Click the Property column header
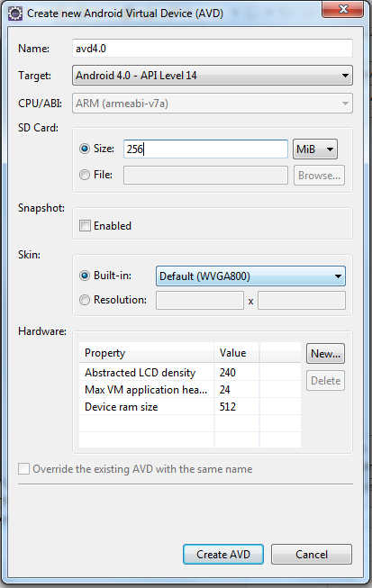 coord(146,352)
